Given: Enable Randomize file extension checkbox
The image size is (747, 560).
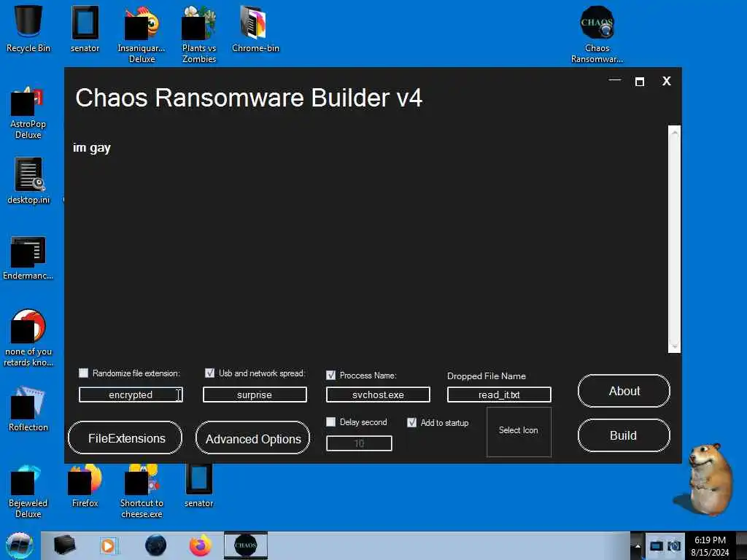Looking at the screenshot, I should (x=83, y=373).
